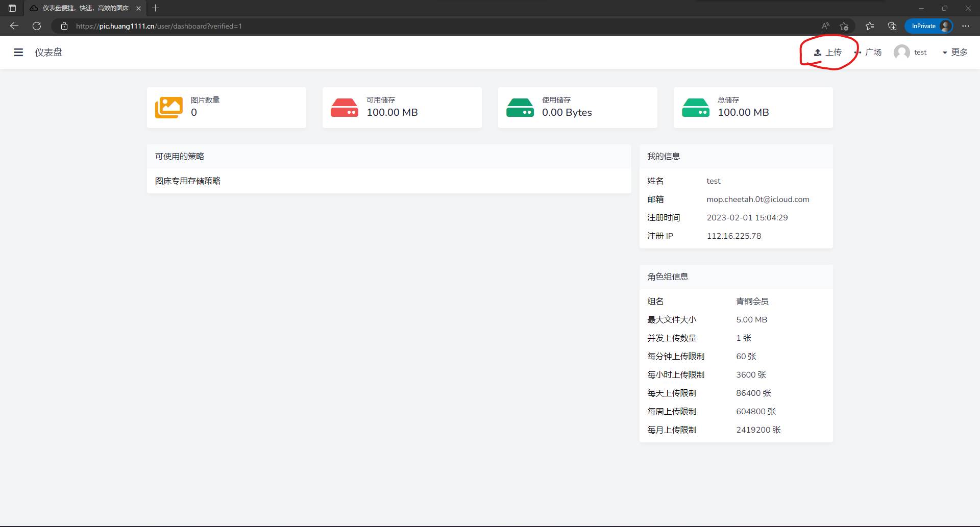Open browser Collections panel
980x527 pixels.
tap(892, 26)
